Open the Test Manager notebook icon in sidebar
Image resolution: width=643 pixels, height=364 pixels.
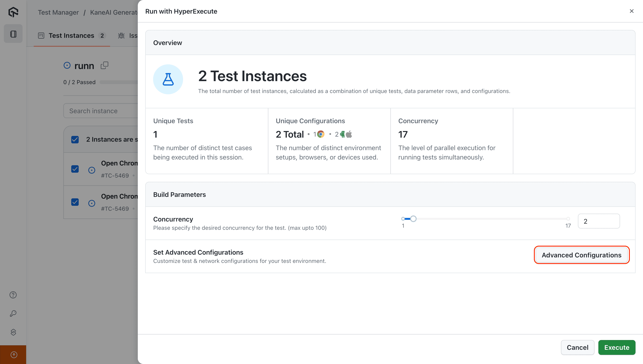click(13, 34)
